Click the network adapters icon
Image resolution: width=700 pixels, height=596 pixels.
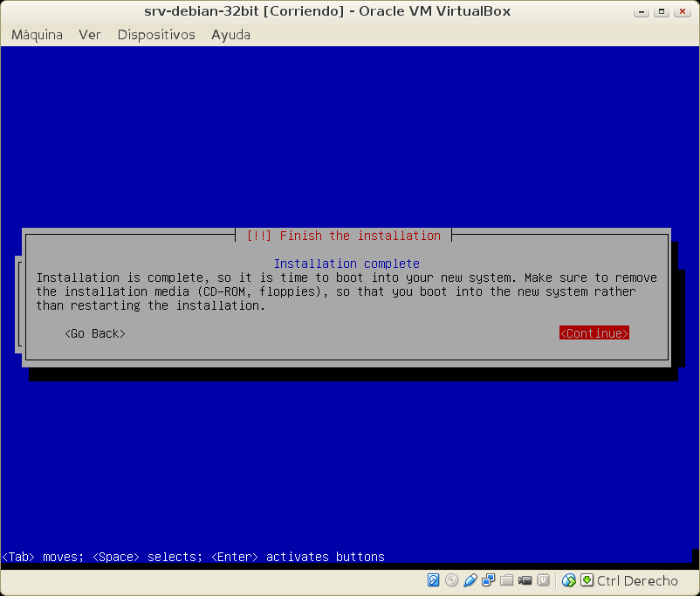488,580
